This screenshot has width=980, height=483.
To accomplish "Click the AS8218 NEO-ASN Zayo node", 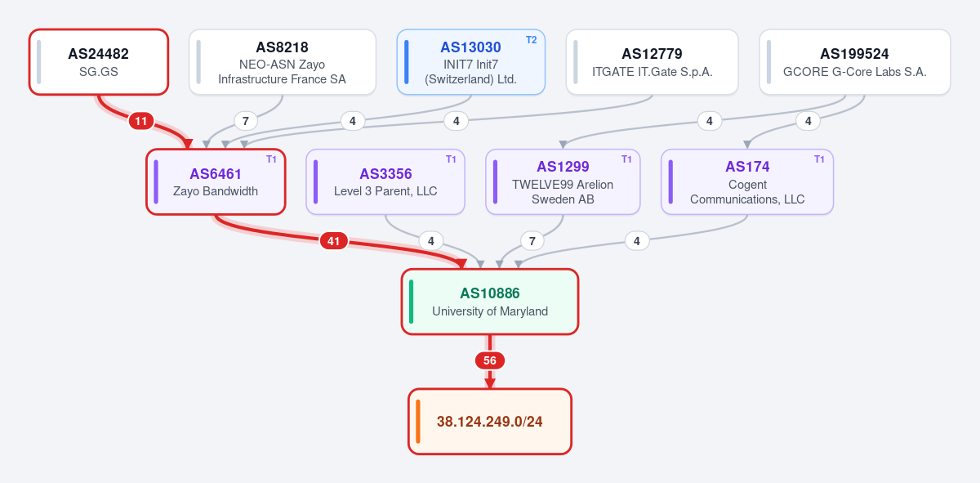I will [283, 62].
